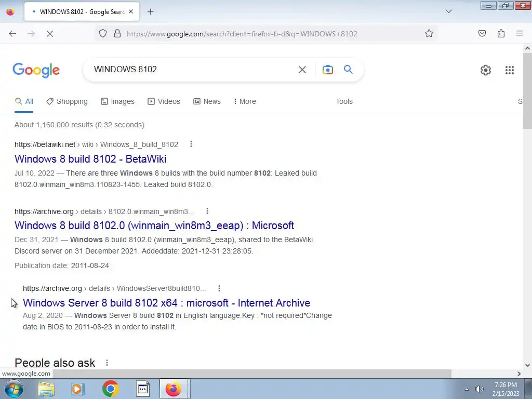Open a new tab with plus button

pyautogui.click(x=150, y=12)
